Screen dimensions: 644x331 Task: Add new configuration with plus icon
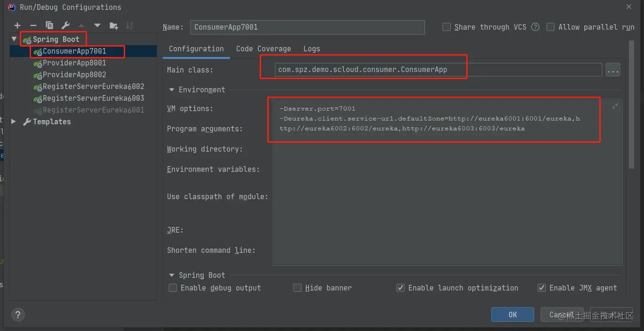[17, 25]
